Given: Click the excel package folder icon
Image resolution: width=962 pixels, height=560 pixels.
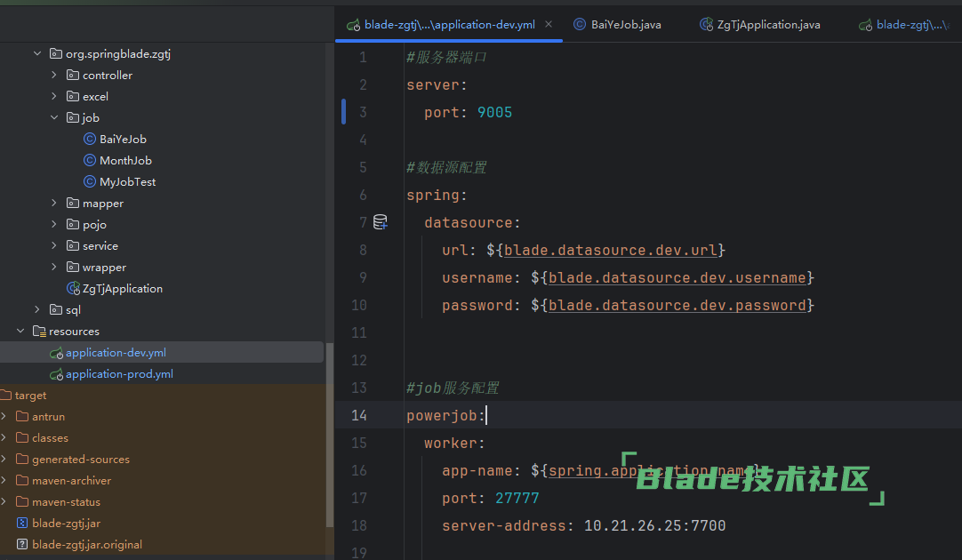Looking at the screenshot, I should (72, 96).
